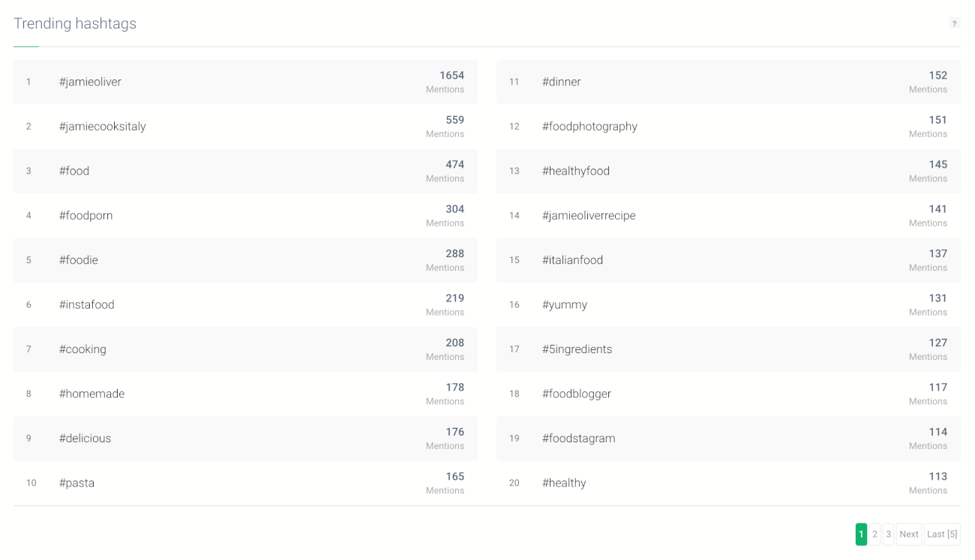This screenshot has height=560, width=975.
Task: Go to pagination page 2
Action: coord(874,535)
